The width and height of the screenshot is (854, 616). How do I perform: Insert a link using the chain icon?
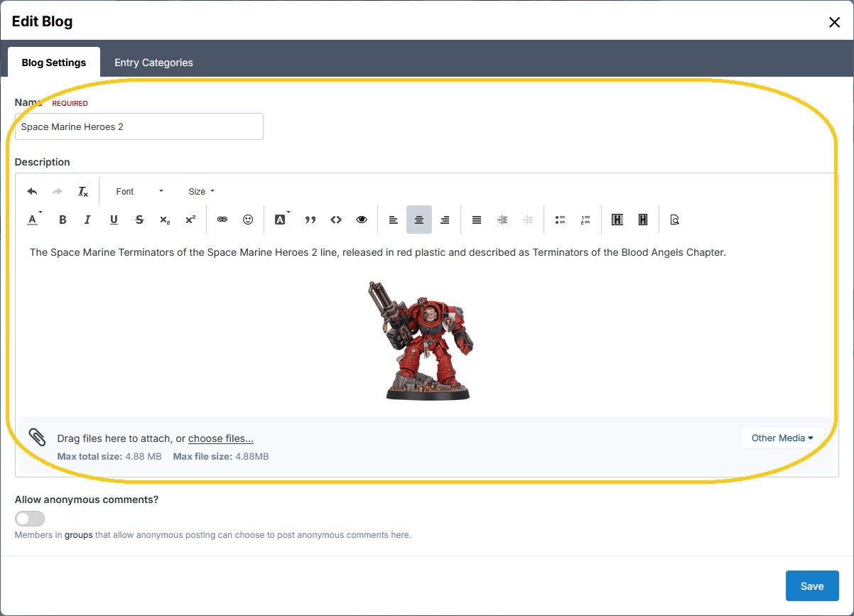pos(222,220)
